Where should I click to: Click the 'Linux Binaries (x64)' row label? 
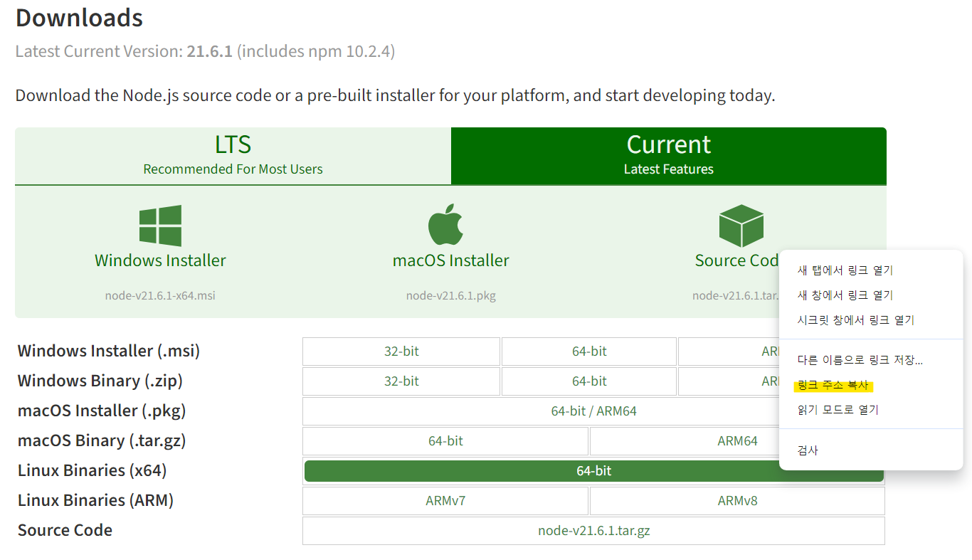tap(93, 471)
